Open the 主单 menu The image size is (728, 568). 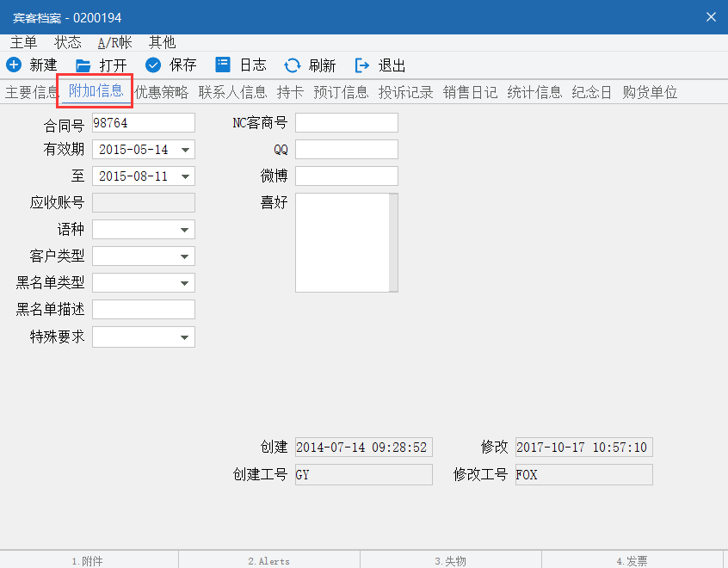pos(24,42)
